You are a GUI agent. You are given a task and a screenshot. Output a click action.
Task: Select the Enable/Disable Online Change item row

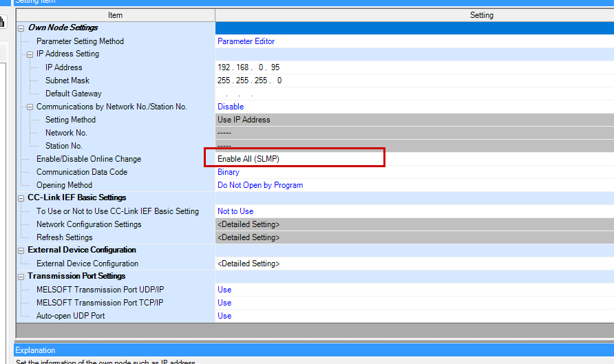(x=89, y=159)
